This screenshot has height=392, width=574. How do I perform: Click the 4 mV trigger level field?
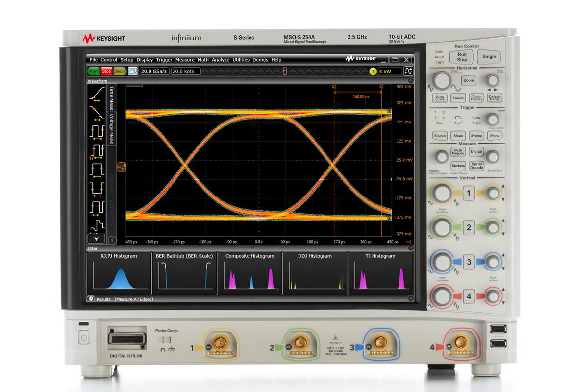click(390, 72)
